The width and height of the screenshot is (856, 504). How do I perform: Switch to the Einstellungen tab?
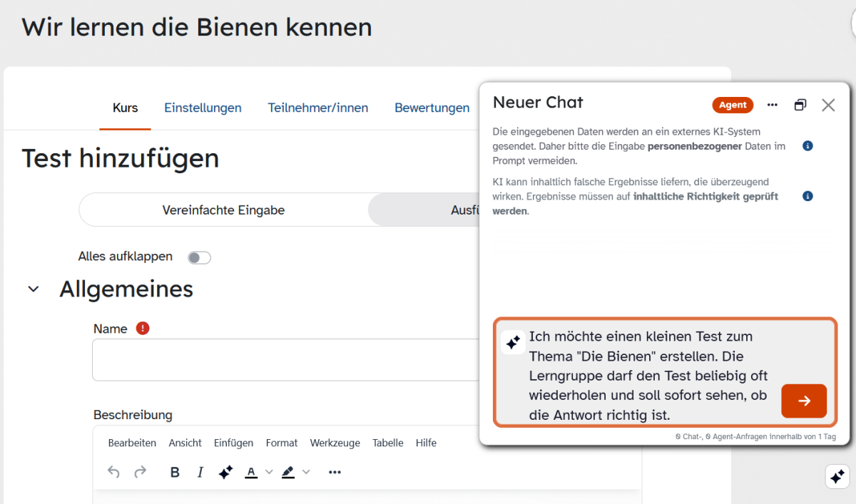203,108
